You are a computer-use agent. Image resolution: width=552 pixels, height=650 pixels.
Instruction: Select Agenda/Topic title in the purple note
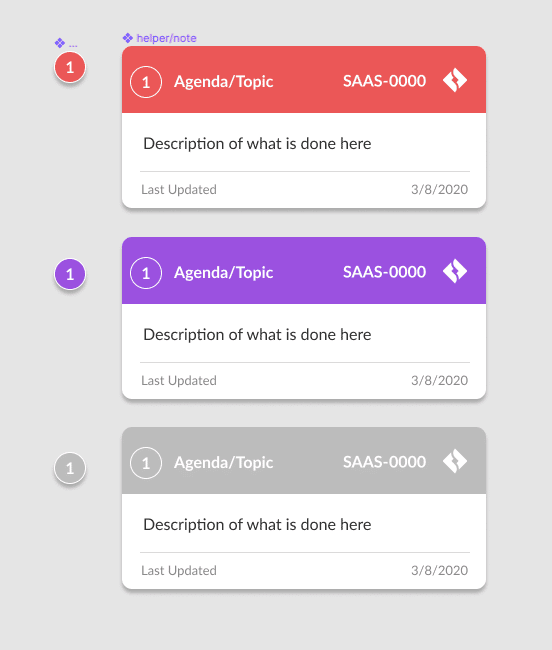pyautogui.click(x=223, y=273)
